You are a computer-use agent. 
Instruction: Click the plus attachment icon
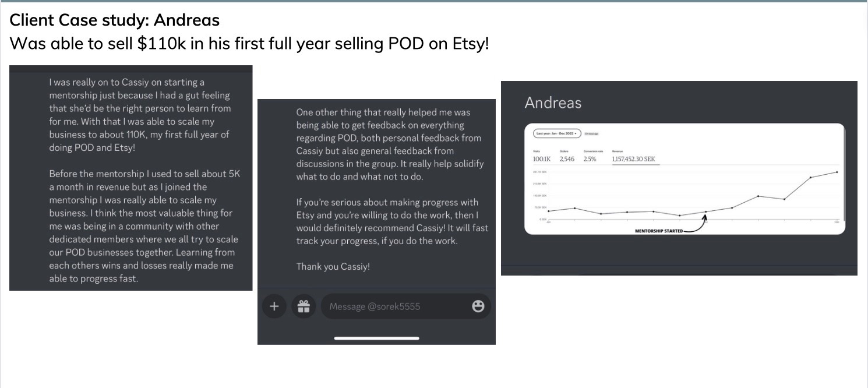click(274, 306)
